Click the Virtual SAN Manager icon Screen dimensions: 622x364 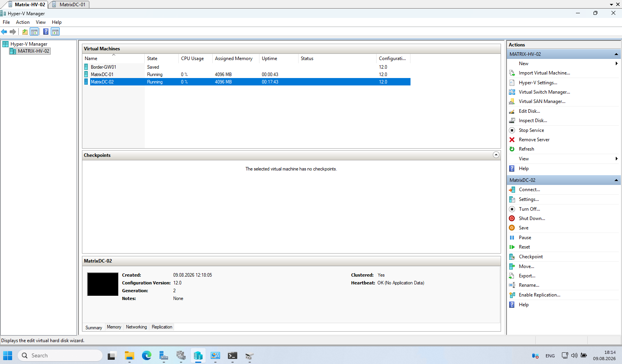(512, 101)
